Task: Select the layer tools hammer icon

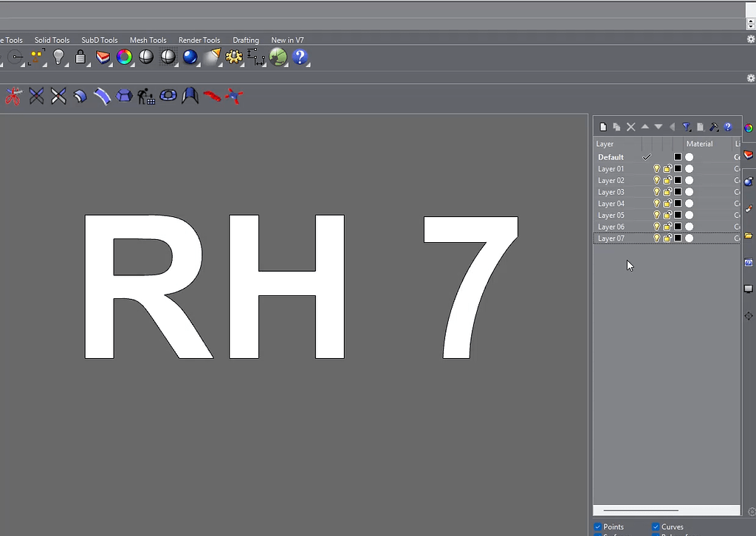Action: pos(713,126)
